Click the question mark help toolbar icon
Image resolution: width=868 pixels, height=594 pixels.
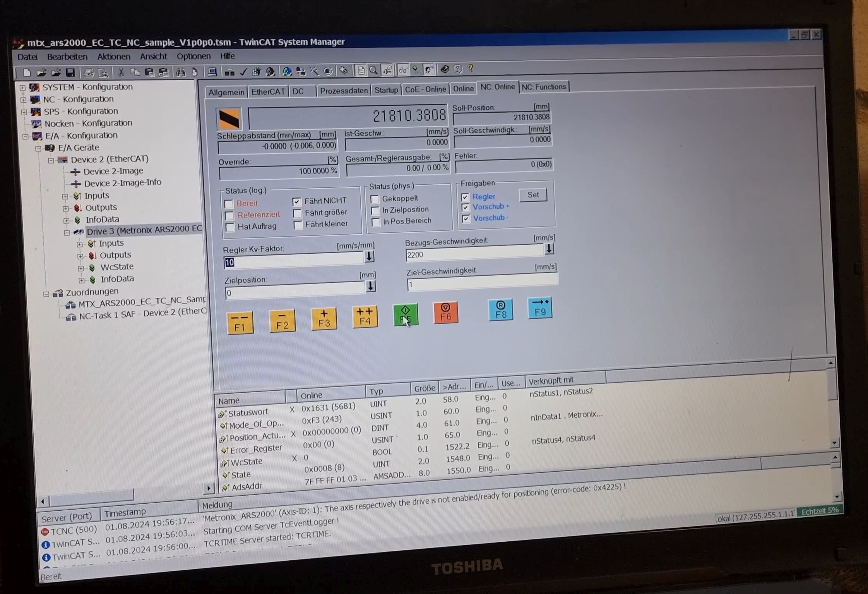(471, 69)
